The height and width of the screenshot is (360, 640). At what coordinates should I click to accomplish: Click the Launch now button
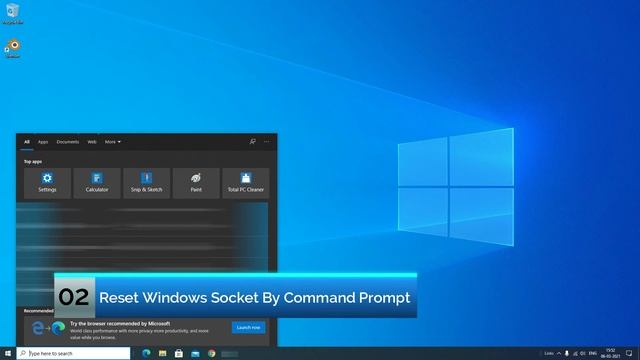249,327
